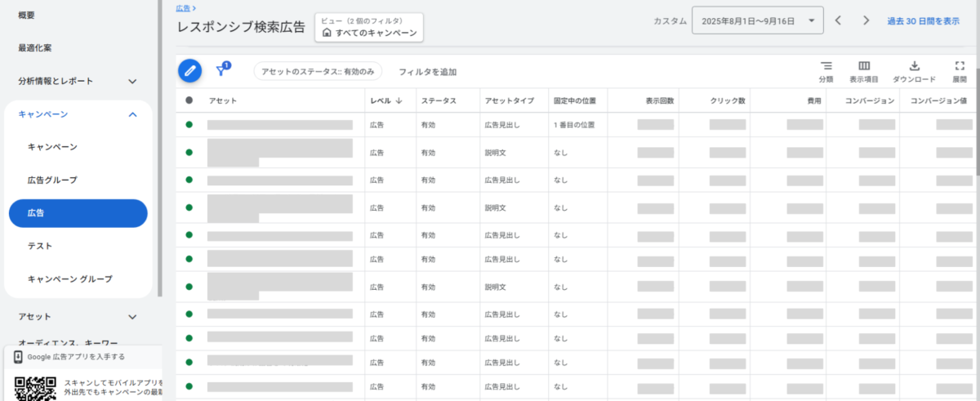980x401 pixels.
Task: Click the フィルタを追加 field
Action: (x=427, y=72)
